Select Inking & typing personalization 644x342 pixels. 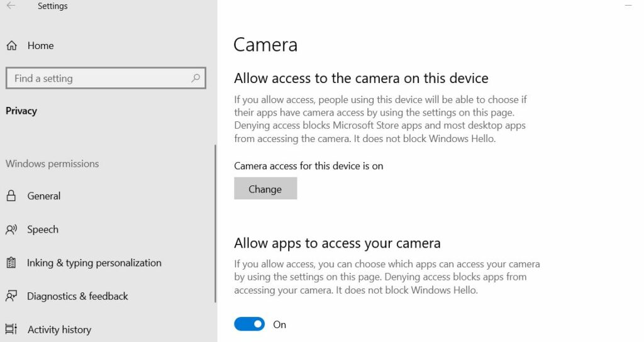[94, 263]
